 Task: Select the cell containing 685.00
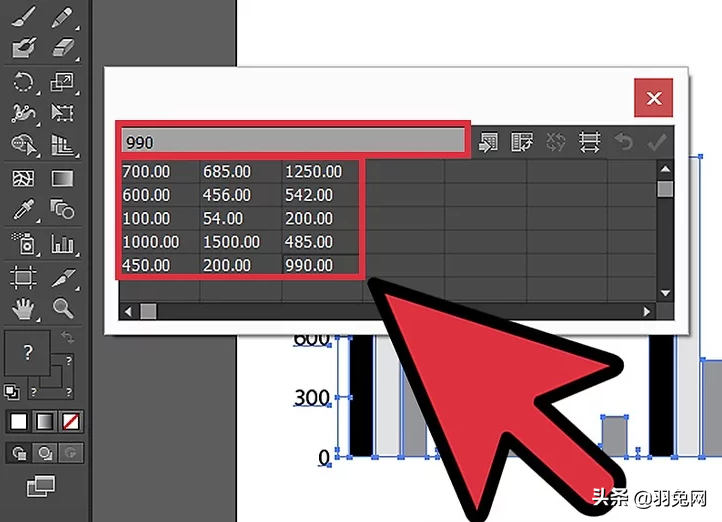[241, 172]
